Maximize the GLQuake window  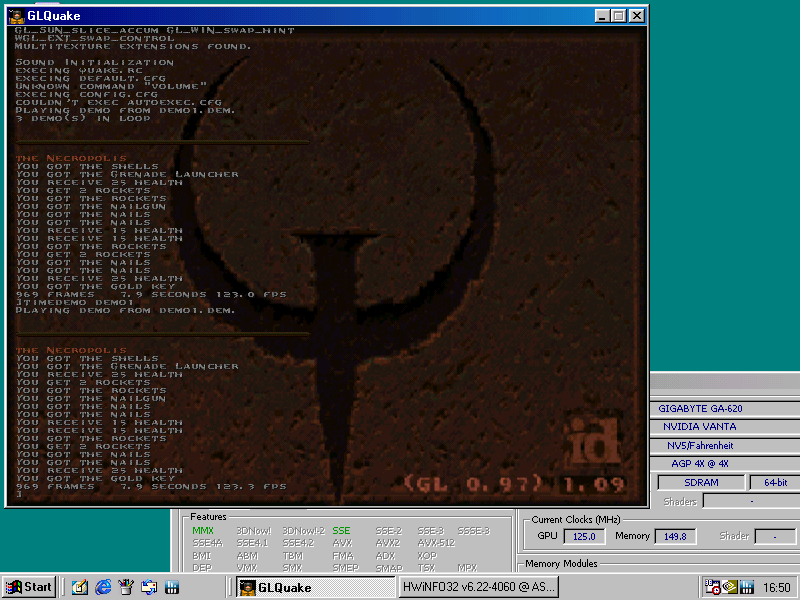coord(619,16)
